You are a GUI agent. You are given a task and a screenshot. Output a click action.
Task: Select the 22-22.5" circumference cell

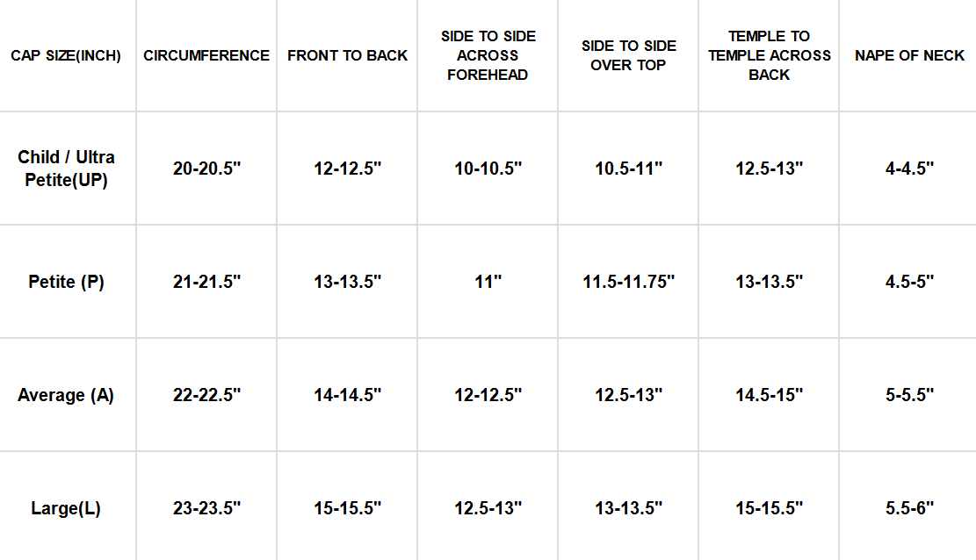click(206, 395)
